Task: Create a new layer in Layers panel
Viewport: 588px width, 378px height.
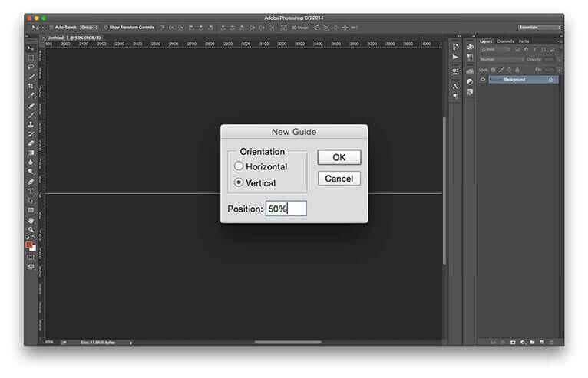Action: 542,343
